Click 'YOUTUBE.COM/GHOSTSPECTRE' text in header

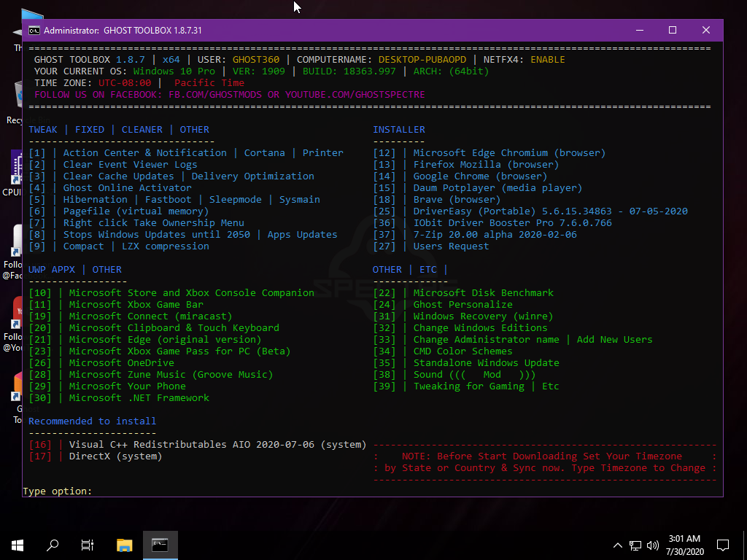tap(355, 95)
